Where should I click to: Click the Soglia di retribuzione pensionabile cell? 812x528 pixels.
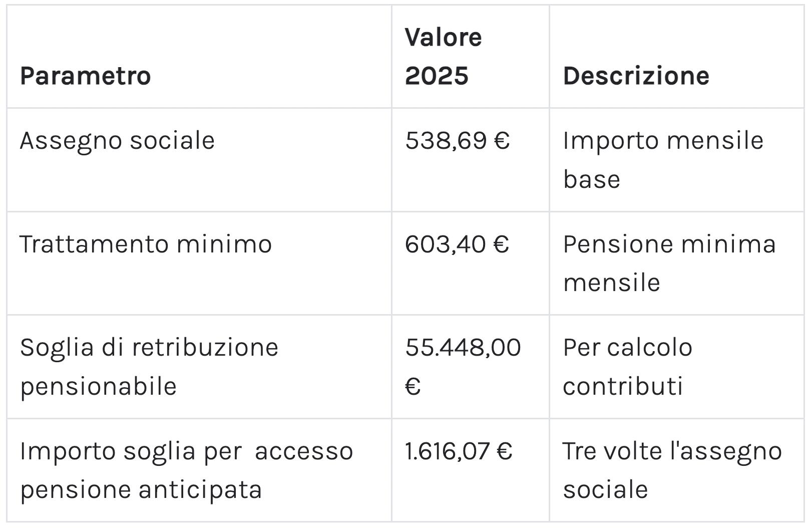[149, 367]
